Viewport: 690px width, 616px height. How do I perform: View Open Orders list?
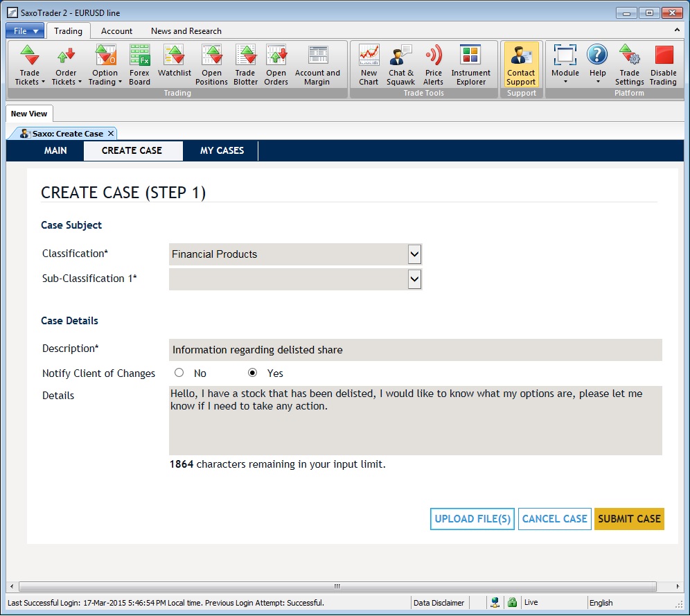(x=276, y=65)
